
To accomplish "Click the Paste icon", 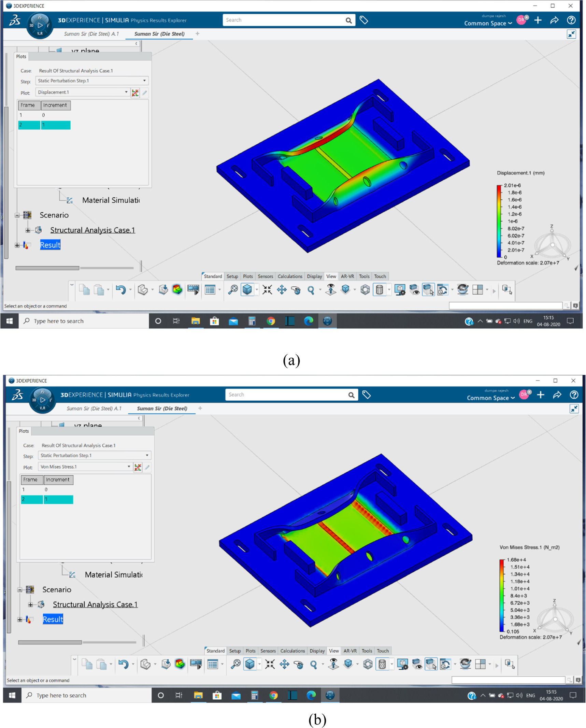I will (x=98, y=290).
